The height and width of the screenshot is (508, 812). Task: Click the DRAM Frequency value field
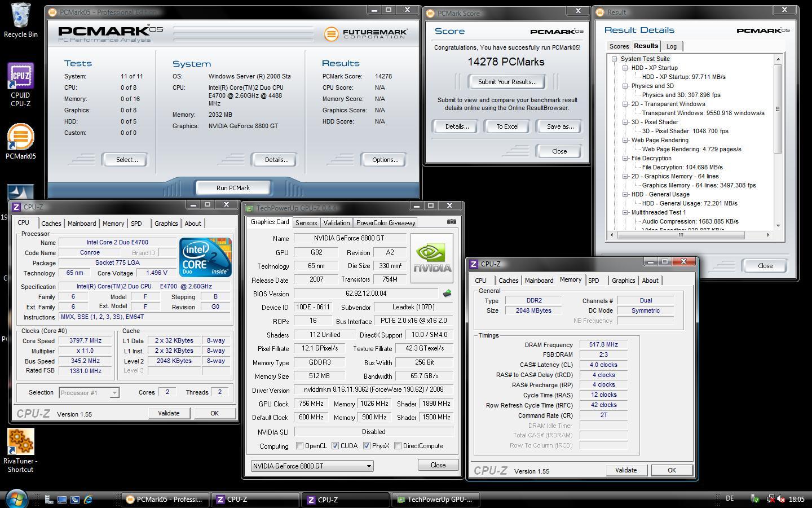[603, 344]
